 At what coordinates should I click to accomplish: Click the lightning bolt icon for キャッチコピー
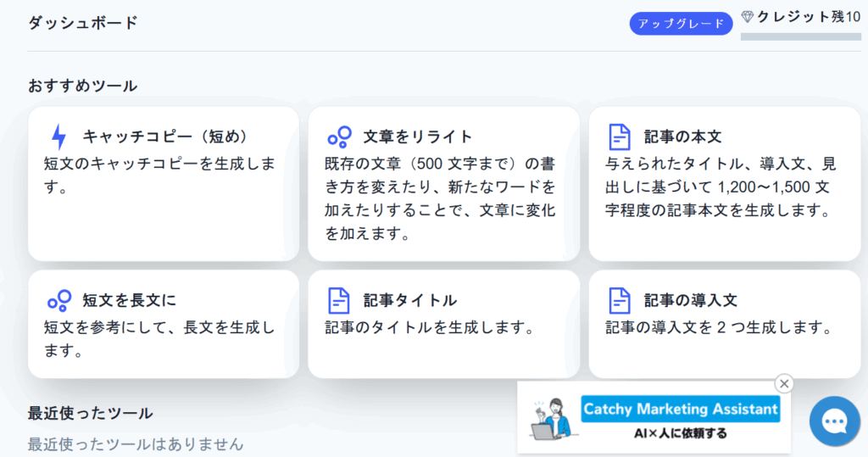[x=58, y=137]
